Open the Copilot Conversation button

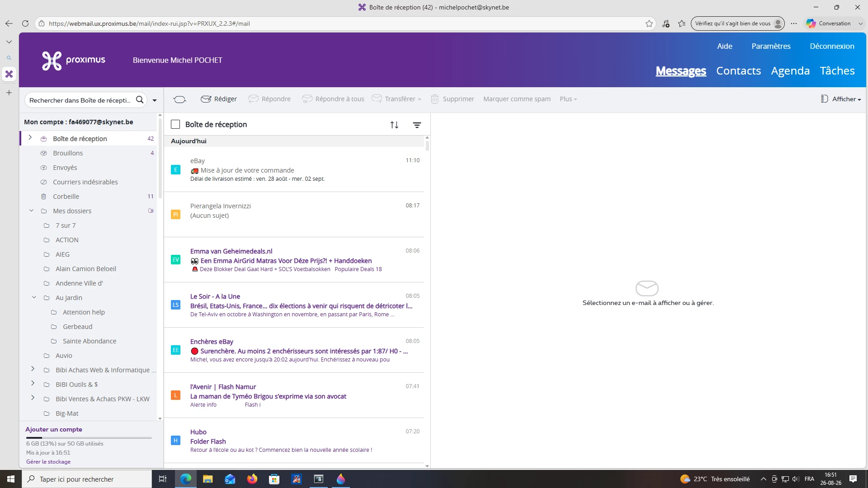coord(829,23)
